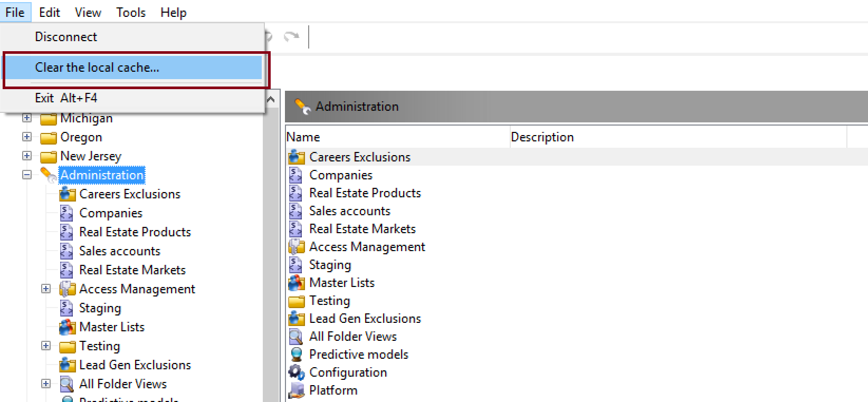Select Administration label in the tree
Screen dimensions: 868x402
click(x=102, y=175)
